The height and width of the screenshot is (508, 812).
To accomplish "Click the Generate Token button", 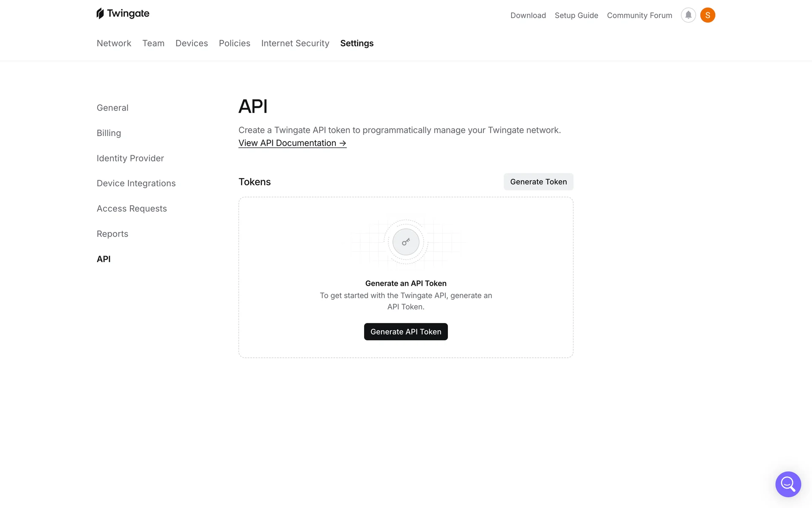I will pos(538,182).
